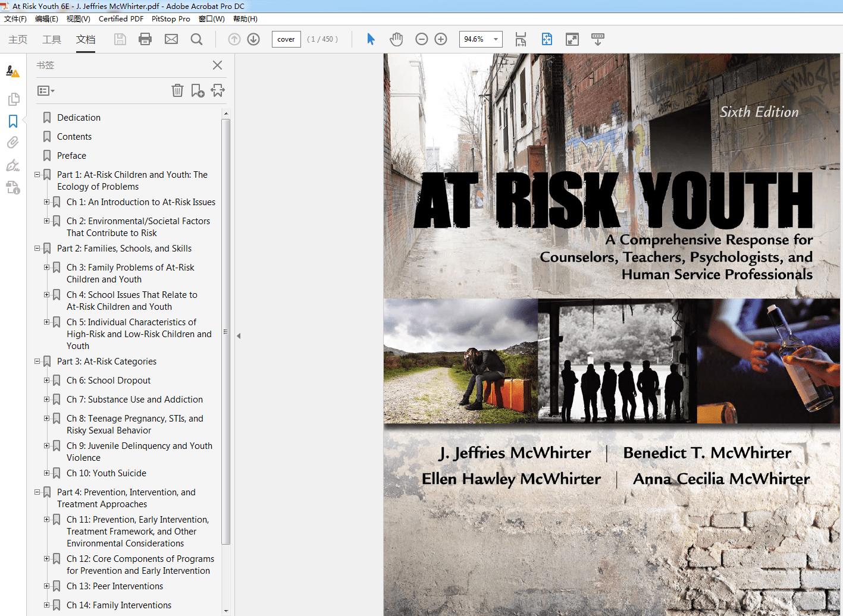
Task: Open the Attachments paperclip panel
Action: point(12,143)
